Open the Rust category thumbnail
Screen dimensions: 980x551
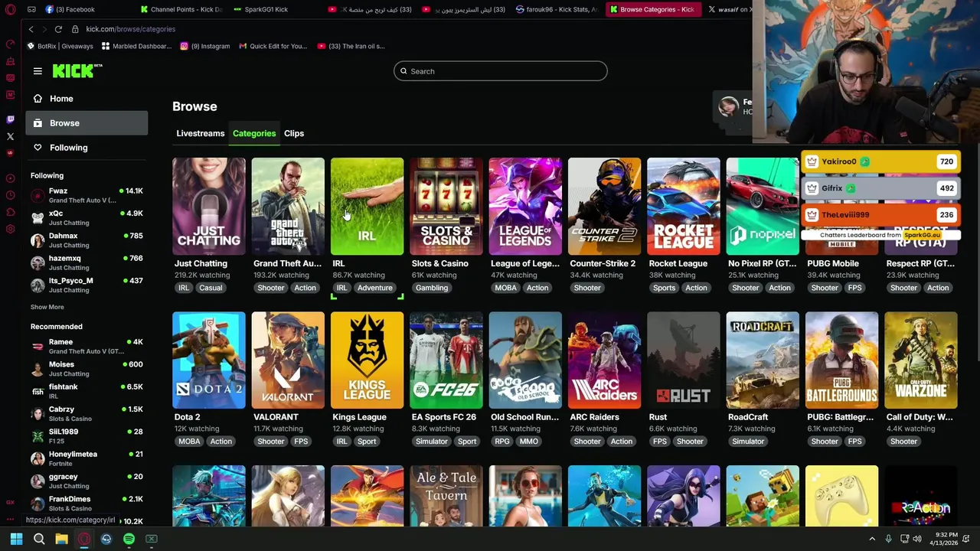684,360
